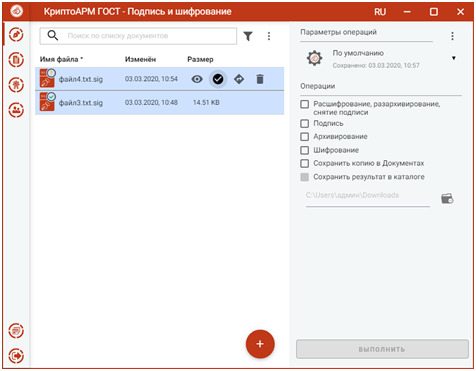Open the Certificates sidebar section

coord(16,85)
